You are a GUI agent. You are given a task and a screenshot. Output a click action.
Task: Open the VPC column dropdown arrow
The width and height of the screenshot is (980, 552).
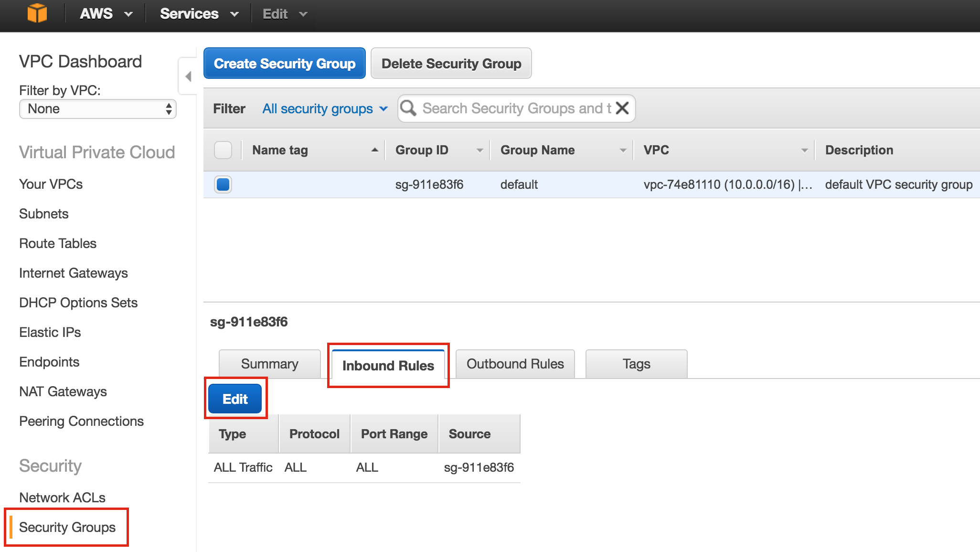click(x=804, y=151)
